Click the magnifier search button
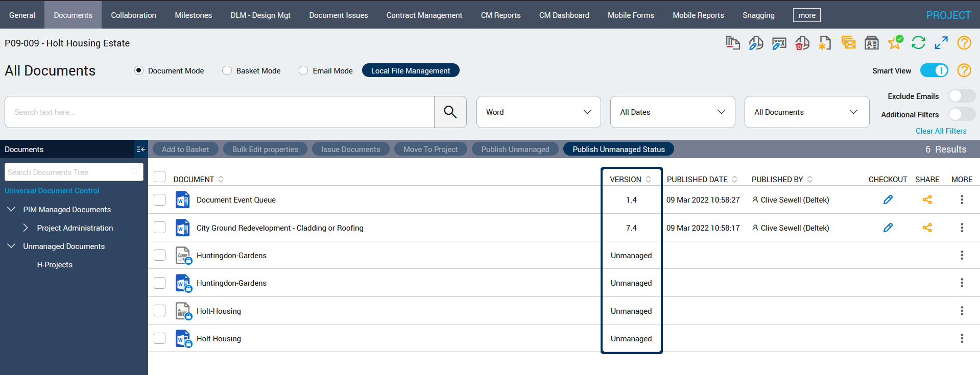This screenshot has height=375, width=980. click(450, 112)
